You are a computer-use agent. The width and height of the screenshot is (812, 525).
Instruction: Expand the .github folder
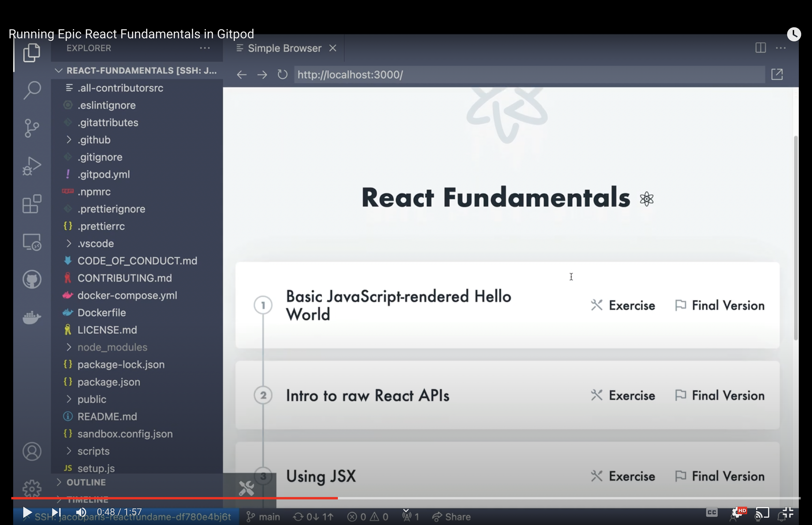(x=137, y=140)
